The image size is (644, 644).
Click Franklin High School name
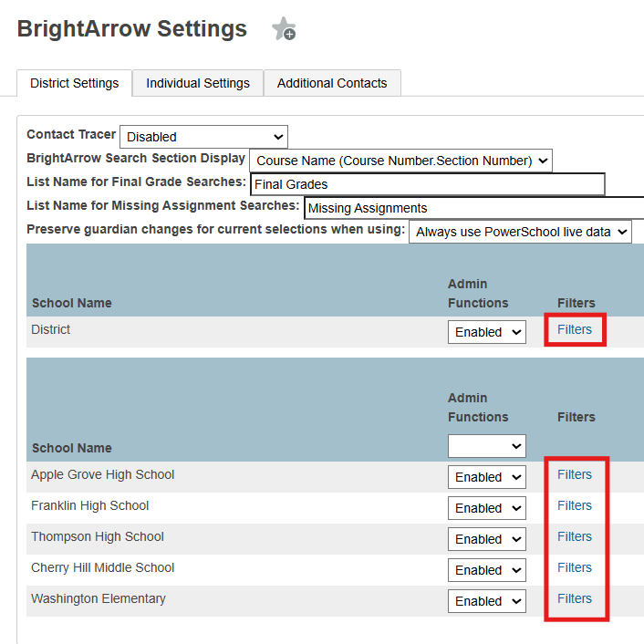point(90,505)
